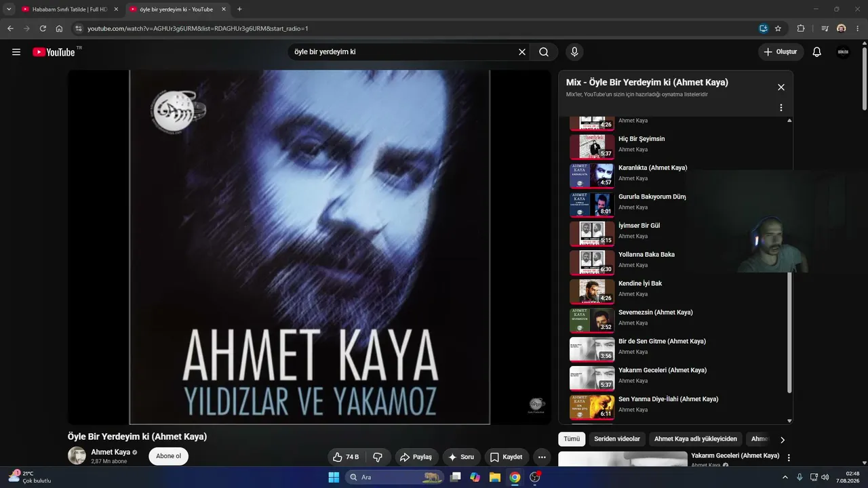Close the Mix playlist panel
Viewport: 868px width, 488px height.
[781, 87]
